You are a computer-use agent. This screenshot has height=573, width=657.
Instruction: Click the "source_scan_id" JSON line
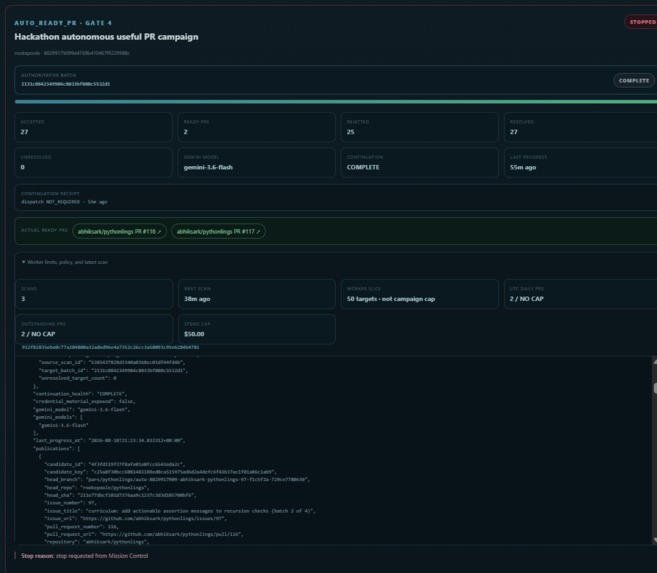tap(112, 362)
